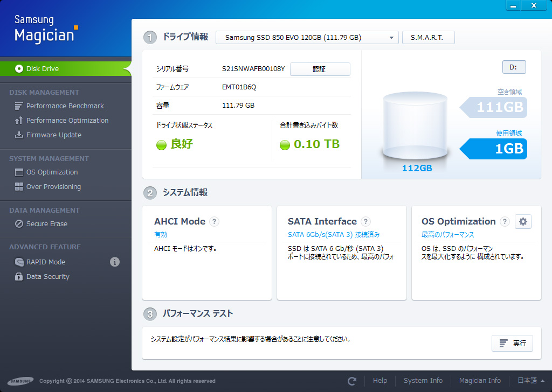Click the Disk Drive radio-style icon
Viewport: 552px width, 392px height.
(x=19, y=68)
